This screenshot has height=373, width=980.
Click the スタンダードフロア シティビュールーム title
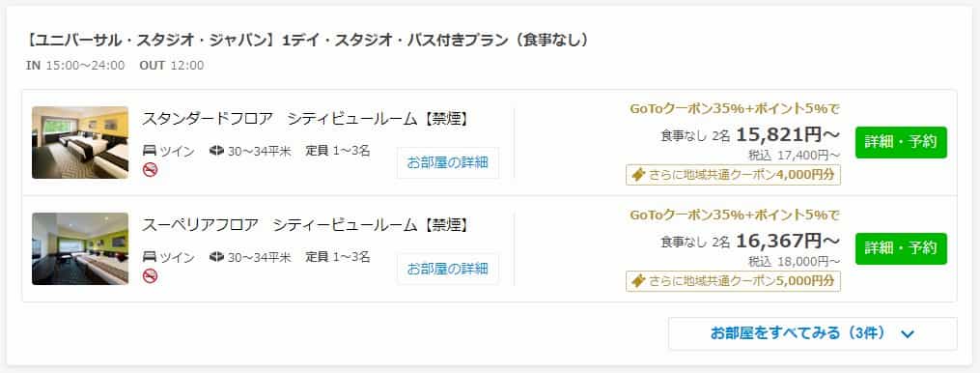coord(306,119)
